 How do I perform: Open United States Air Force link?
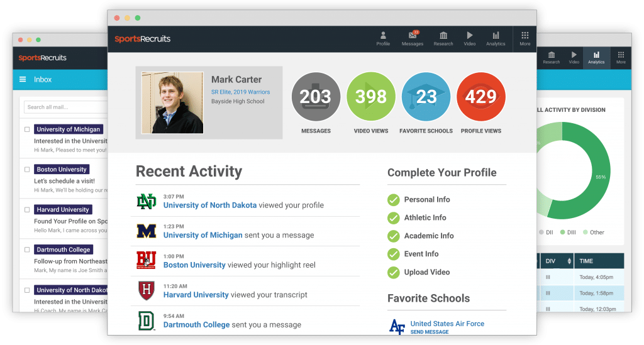pos(447,324)
